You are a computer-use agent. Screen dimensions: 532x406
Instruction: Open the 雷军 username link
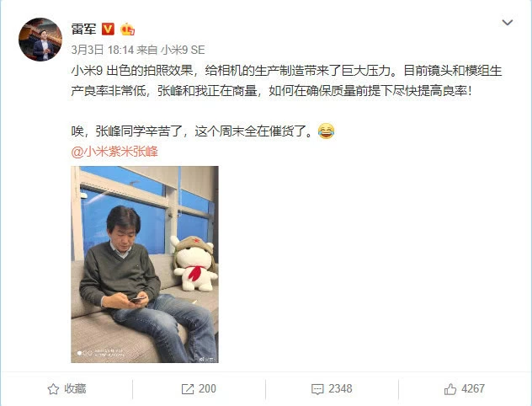pos(83,29)
